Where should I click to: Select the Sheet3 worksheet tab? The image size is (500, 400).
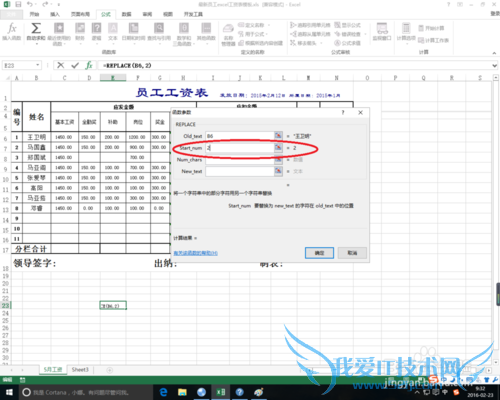click(x=80, y=370)
